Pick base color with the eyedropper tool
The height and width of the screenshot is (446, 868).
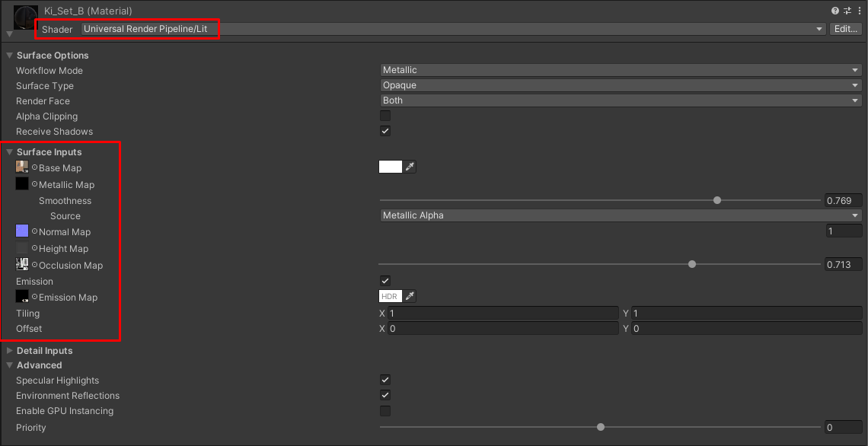click(x=410, y=166)
